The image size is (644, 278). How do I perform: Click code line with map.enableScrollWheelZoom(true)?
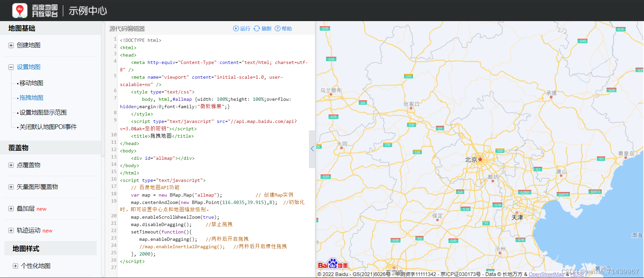(x=175, y=217)
